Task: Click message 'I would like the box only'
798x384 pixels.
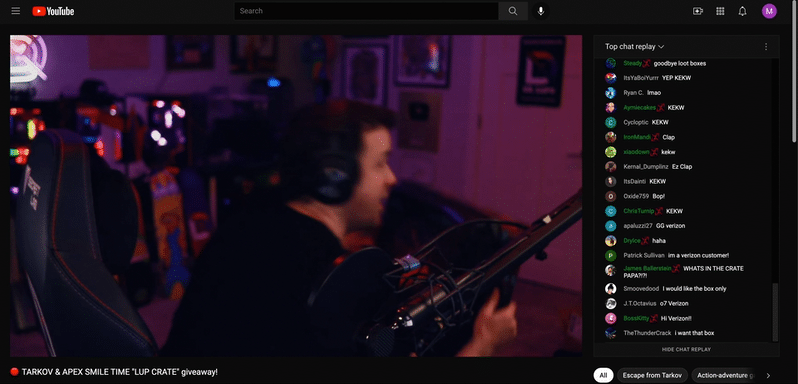Action: pos(694,288)
